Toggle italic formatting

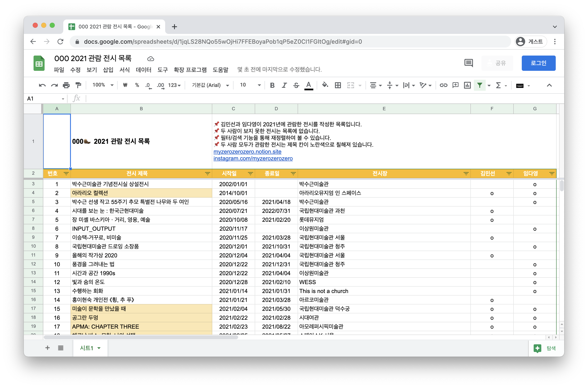284,85
